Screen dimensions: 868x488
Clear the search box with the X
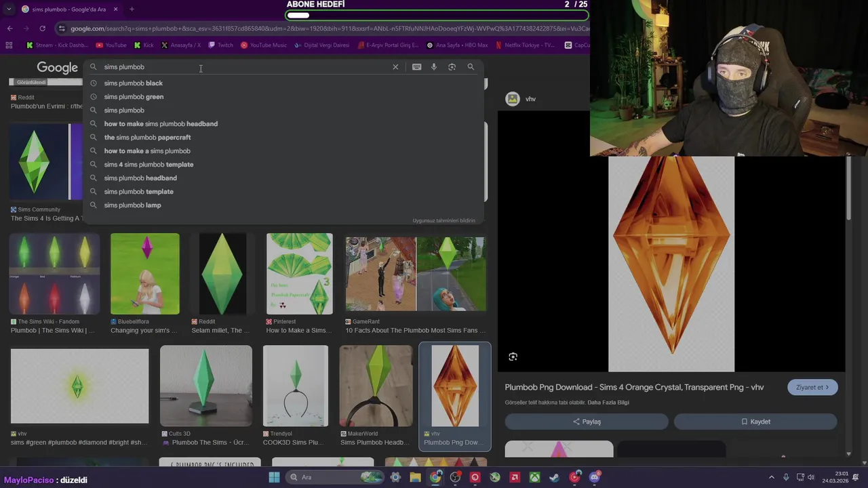pyautogui.click(x=395, y=67)
